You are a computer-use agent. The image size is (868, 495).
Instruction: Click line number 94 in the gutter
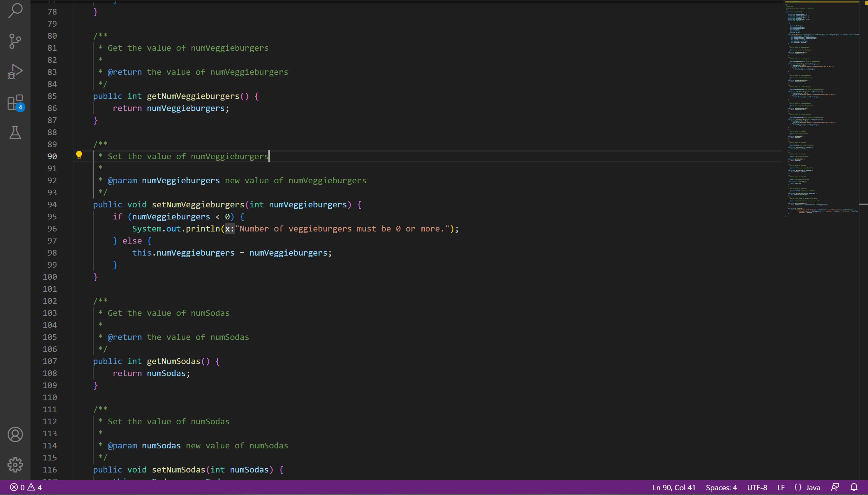click(52, 205)
